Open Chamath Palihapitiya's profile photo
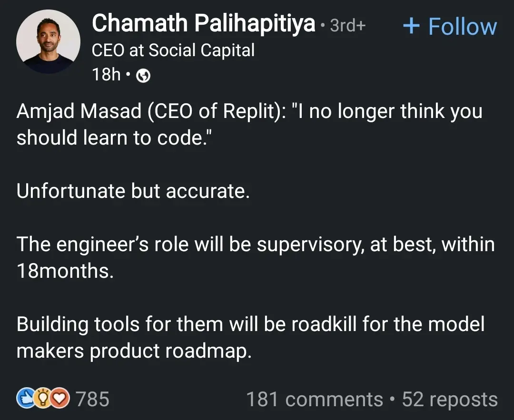Screen dimensions: 514x420 48,42
